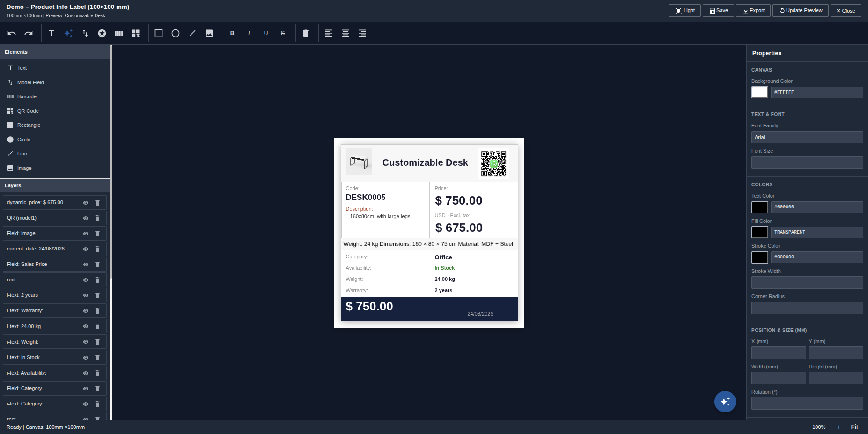Toggle bold formatting

click(232, 33)
